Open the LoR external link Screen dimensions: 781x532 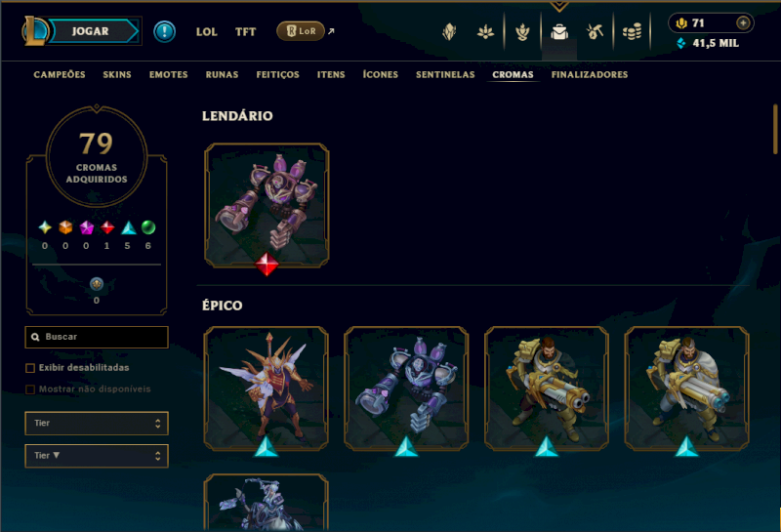tap(306, 31)
